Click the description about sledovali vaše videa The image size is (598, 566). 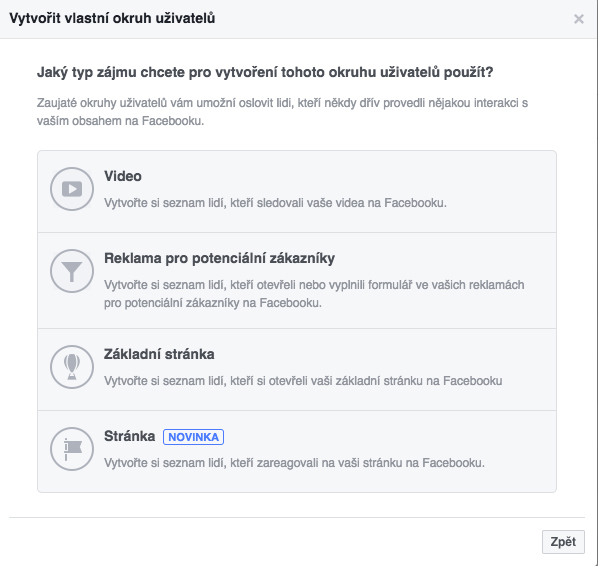[275, 203]
